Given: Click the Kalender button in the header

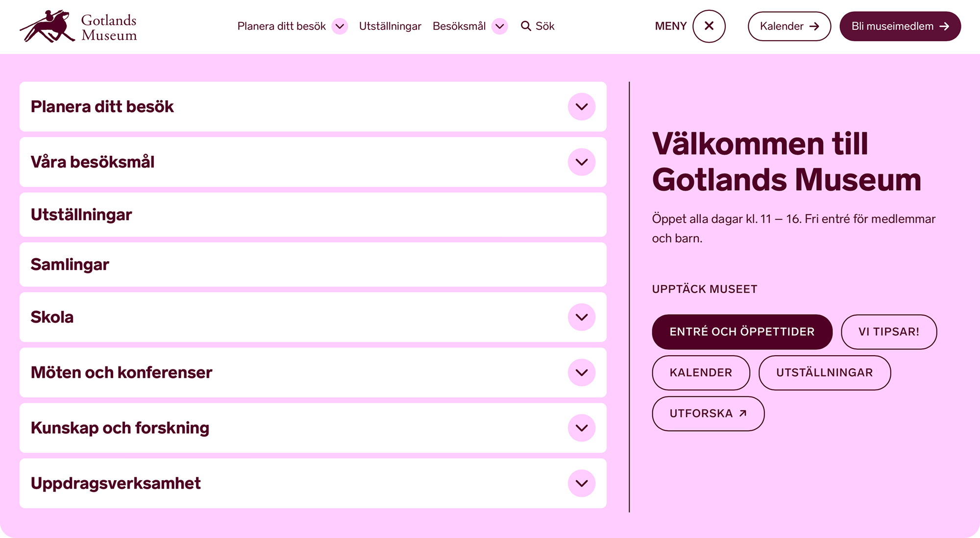Looking at the screenshot, I should tap(789, 26).
